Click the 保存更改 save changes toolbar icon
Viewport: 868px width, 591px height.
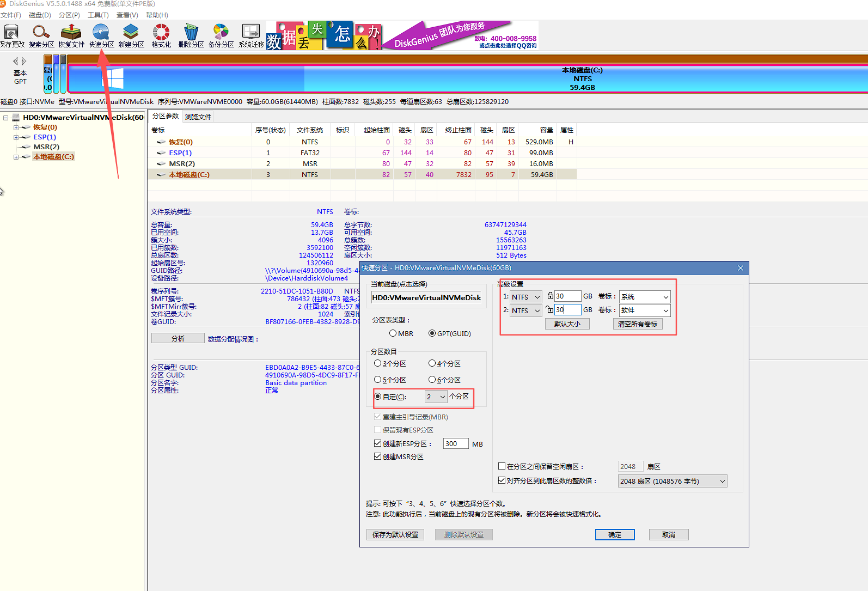click(11, 35)
